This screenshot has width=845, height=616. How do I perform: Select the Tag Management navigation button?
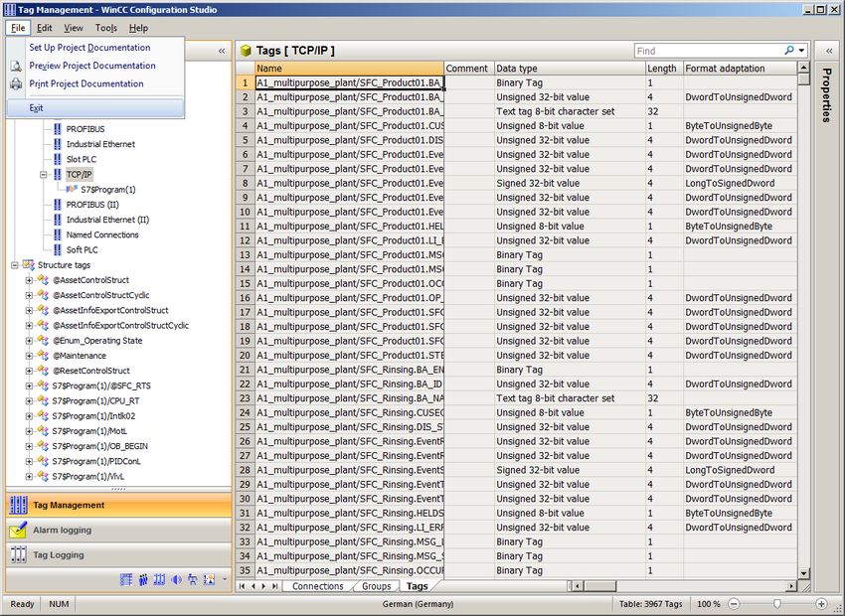(118, 505)
